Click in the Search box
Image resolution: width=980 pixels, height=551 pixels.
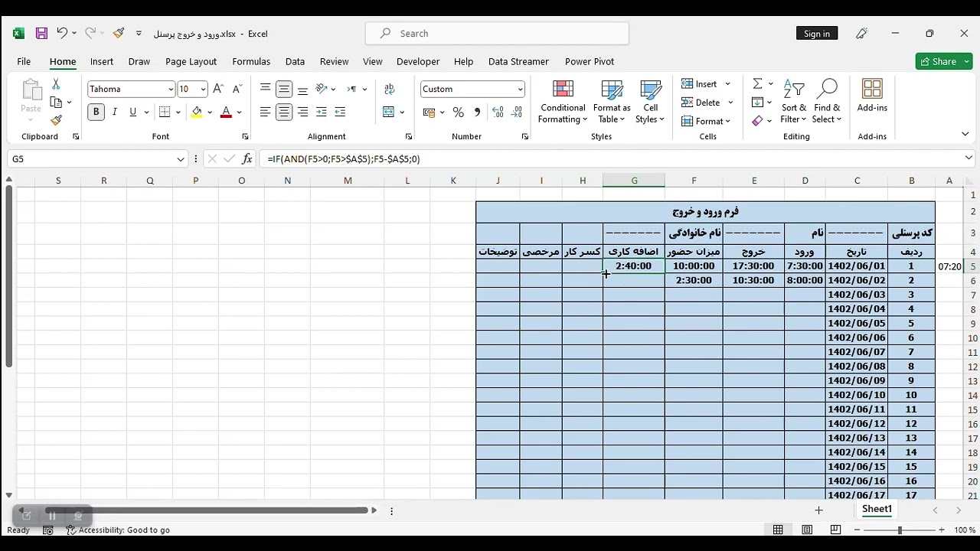point(497,34)
